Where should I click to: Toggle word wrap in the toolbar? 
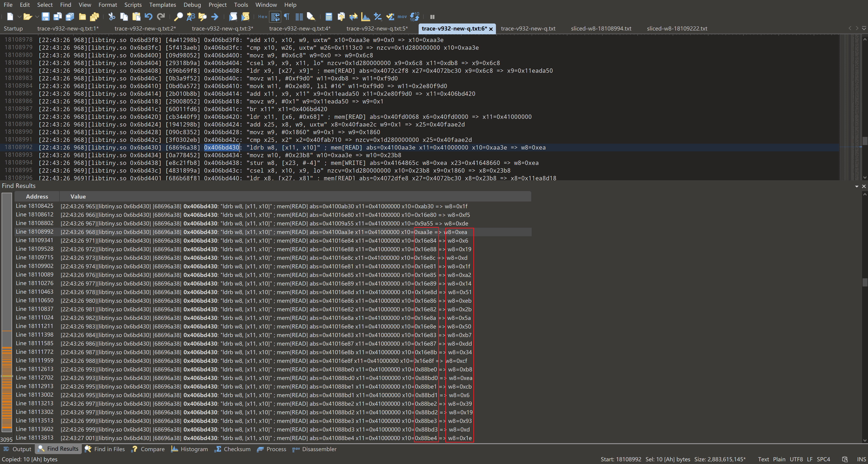[275, 16]
